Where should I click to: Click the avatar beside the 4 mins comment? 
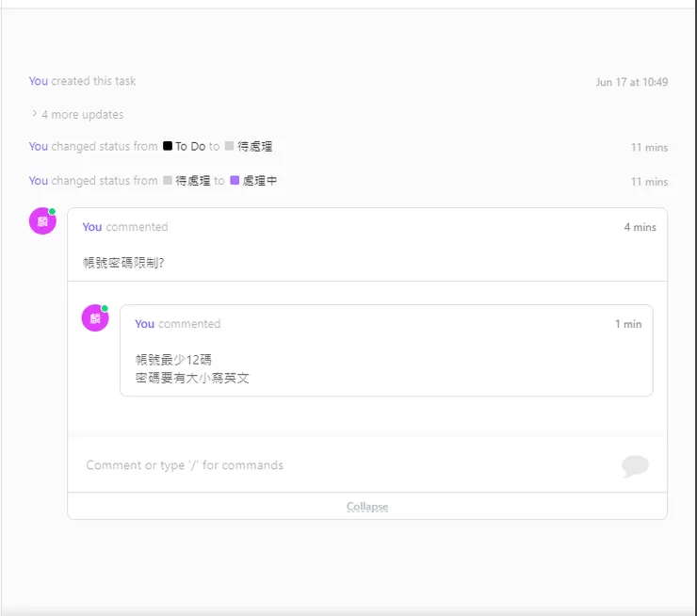[x=42, y=221]
